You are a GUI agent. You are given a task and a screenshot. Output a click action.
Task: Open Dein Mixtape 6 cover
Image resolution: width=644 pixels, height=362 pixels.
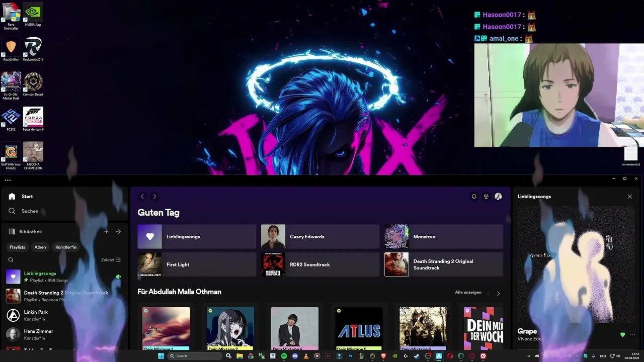423,328
